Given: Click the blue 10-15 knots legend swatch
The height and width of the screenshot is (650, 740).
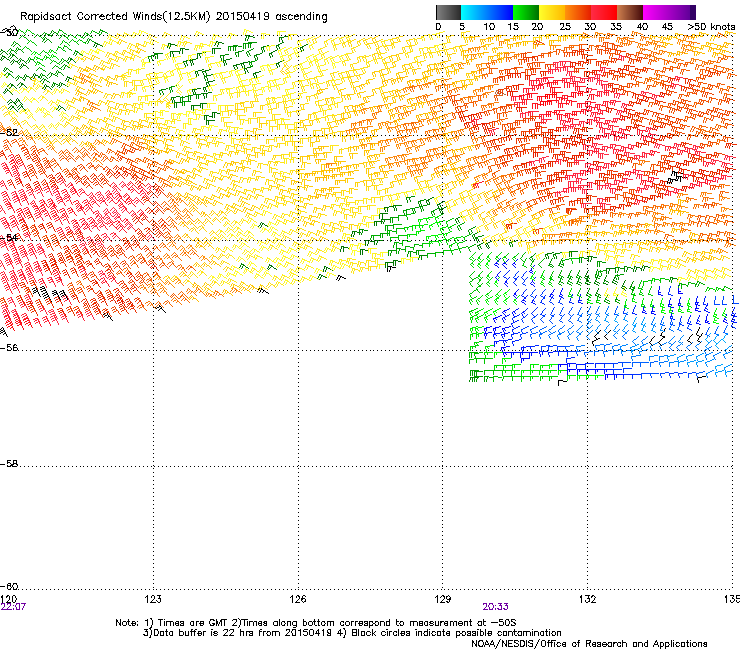Looking at the screenshot, I should 500,12.
